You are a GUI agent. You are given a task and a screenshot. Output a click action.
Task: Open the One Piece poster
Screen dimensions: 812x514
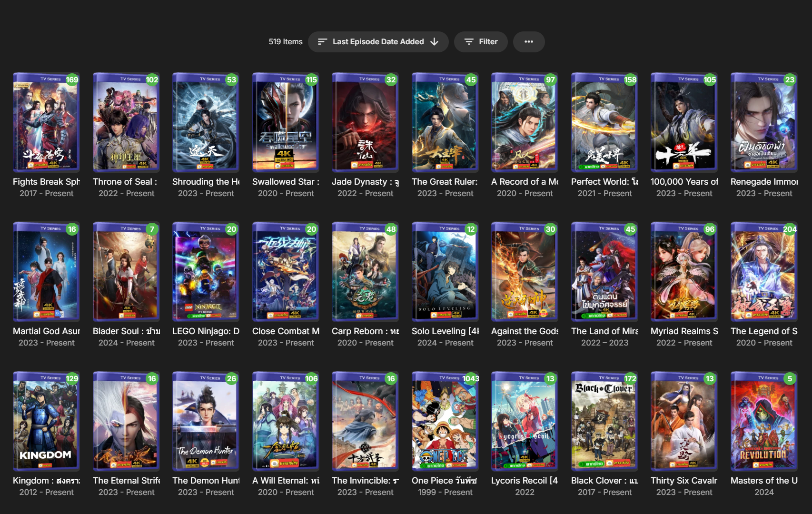tap(445, 421)
